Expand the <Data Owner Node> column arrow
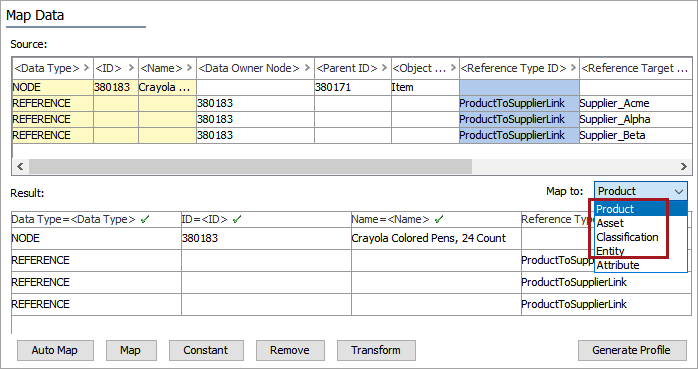The image size is (698, 369). 307,68
